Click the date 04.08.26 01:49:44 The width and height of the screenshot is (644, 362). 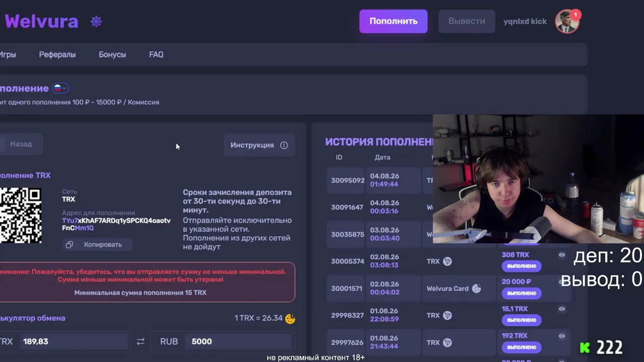tap(384, 180)
